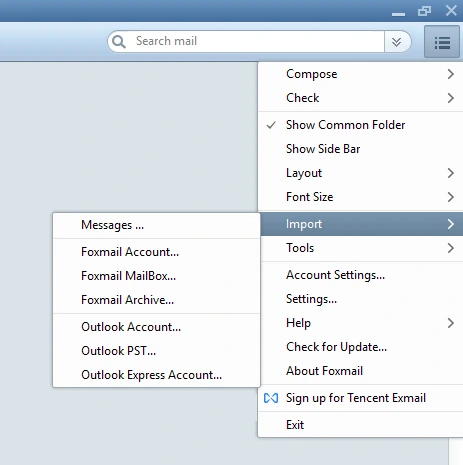The height and width of the screenshot is (465, 463).
Task: Click the arrow beside Import
Action: pyautogui.click(x=451, y=224)
